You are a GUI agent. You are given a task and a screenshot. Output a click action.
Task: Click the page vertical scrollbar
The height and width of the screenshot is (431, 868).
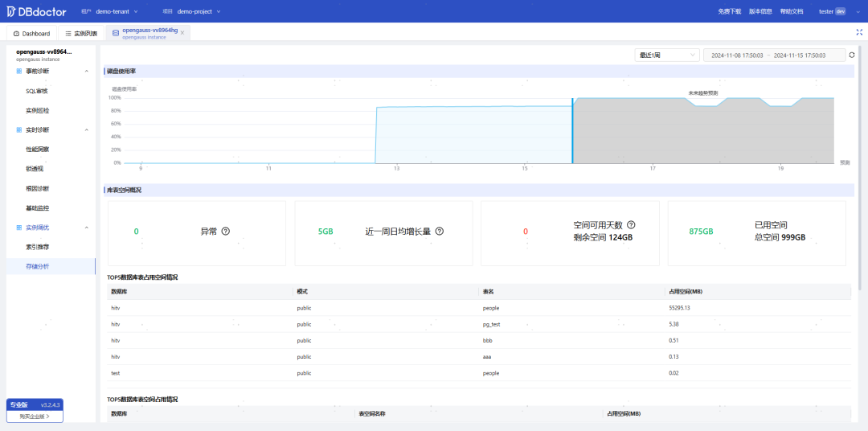(860, 166)
